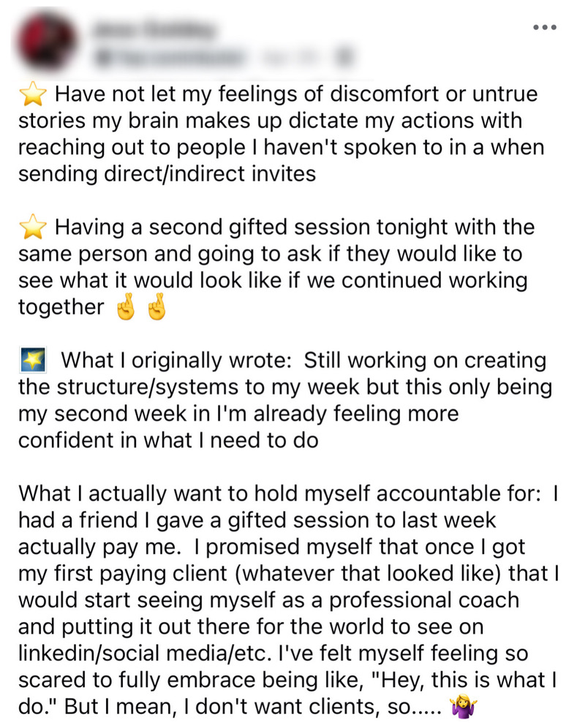Click star emoji before 'Have not let'

pyautogui.click(x=32, y=94)
